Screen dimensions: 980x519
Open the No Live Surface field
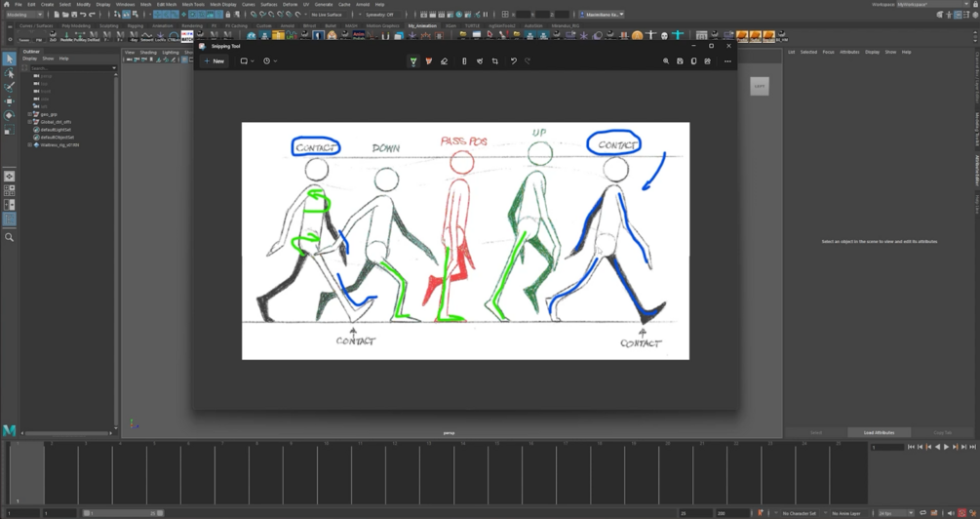tap(330, 15)
